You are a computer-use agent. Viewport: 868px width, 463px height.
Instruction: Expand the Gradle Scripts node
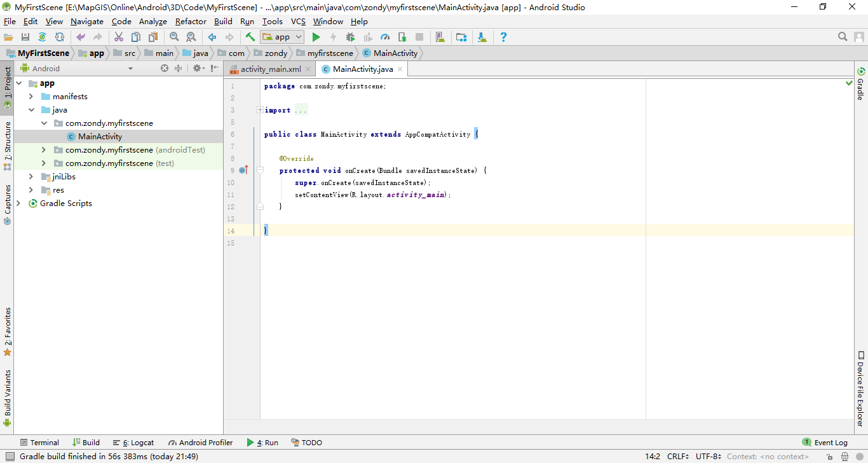[18, 204]
